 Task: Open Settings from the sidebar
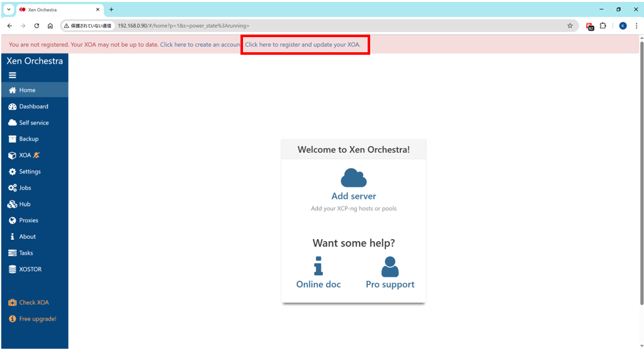[x=30, y=172]
